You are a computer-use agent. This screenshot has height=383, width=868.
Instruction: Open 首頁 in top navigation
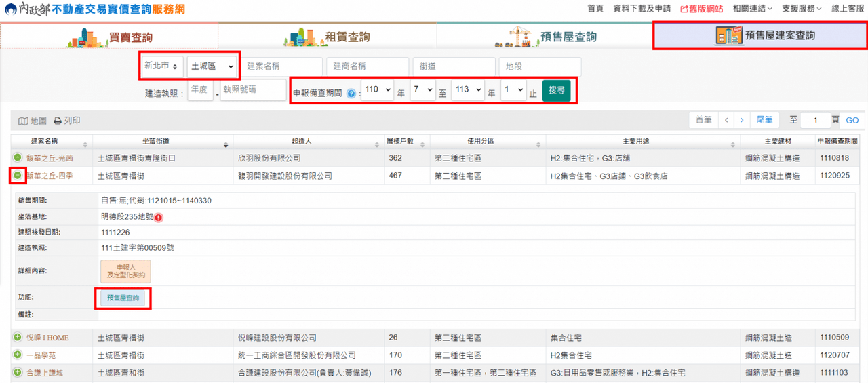(x=595, y=9)
